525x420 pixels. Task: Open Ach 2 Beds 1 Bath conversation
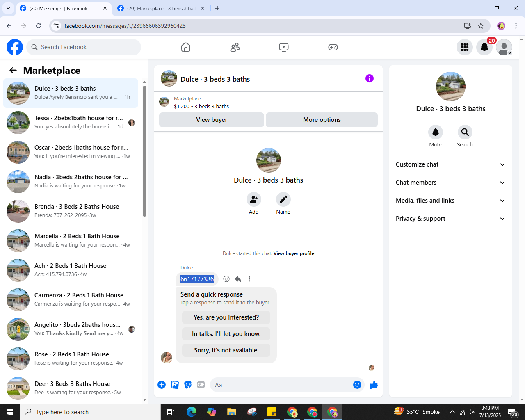[x=71, y=270]
